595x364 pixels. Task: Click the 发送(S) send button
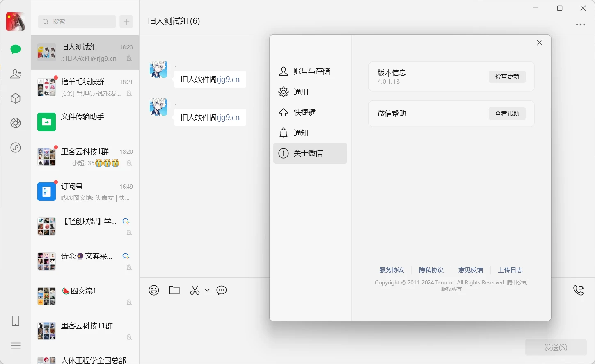[x=556, y=348]
